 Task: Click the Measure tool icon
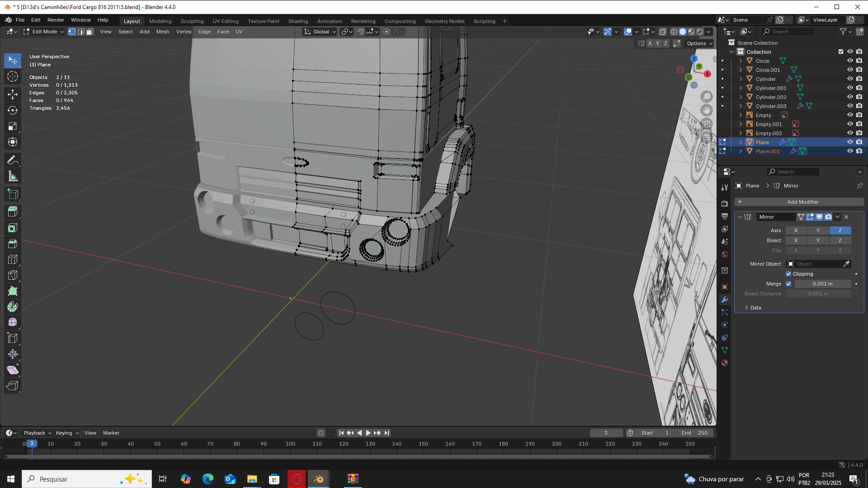pos(13,177)
